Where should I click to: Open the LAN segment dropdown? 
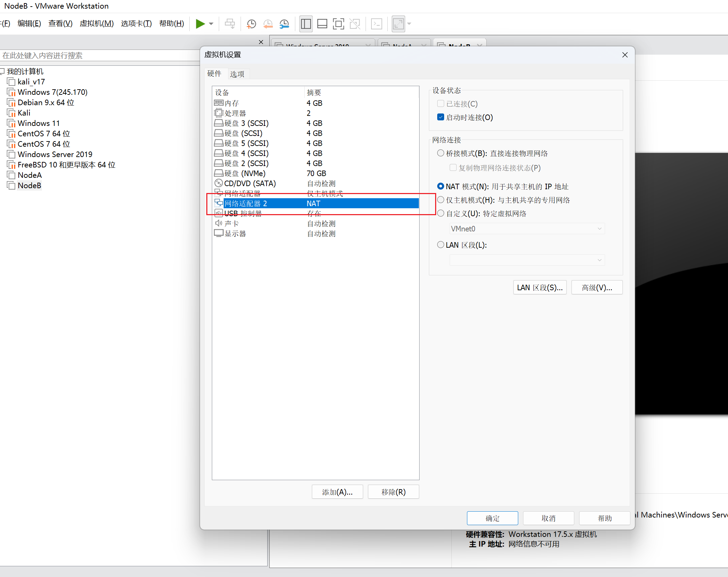tap(527, 260)
